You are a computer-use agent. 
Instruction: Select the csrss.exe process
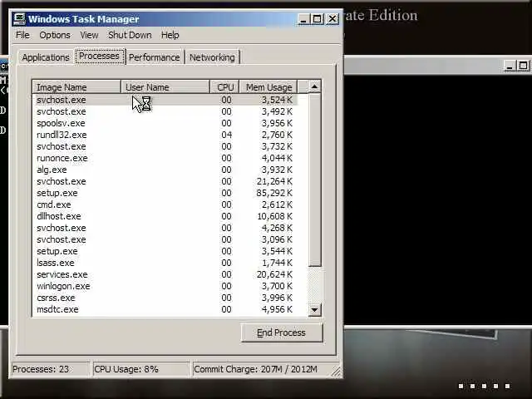[x=165, y=298]
